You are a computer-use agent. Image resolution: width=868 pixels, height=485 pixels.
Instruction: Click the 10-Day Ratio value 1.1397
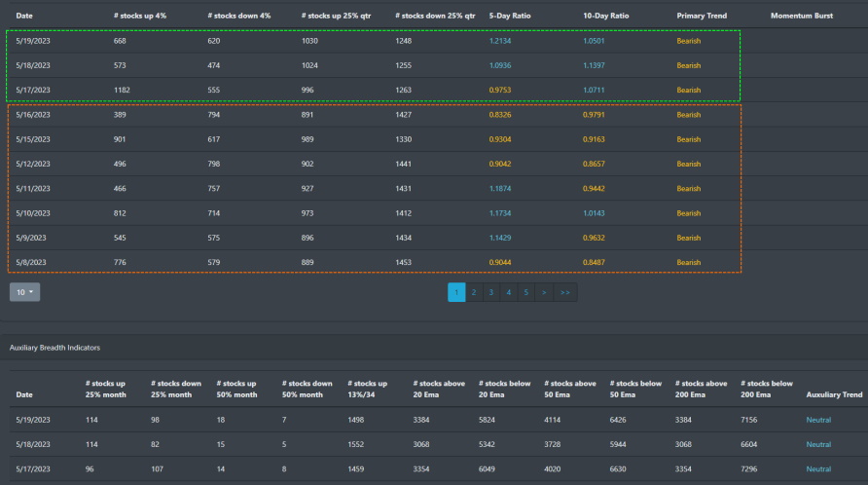pyautogui.click(x=594, y=65)
